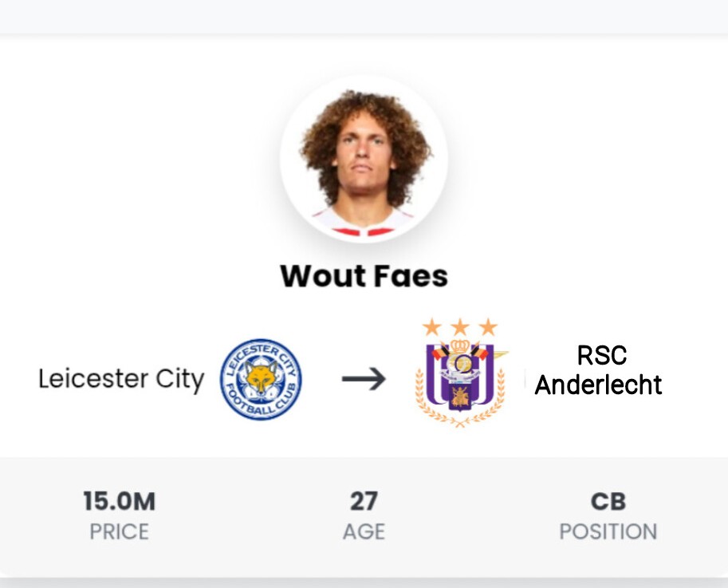Click the PRICE label
728x588 pixels.
(120, 531)
